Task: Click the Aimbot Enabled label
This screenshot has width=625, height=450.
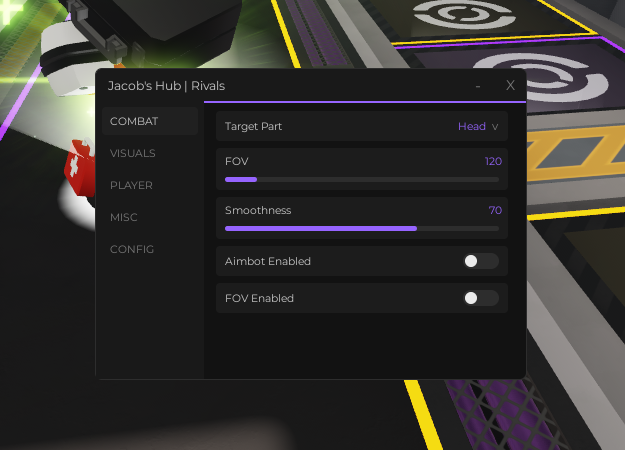Action: coord(267,261)
